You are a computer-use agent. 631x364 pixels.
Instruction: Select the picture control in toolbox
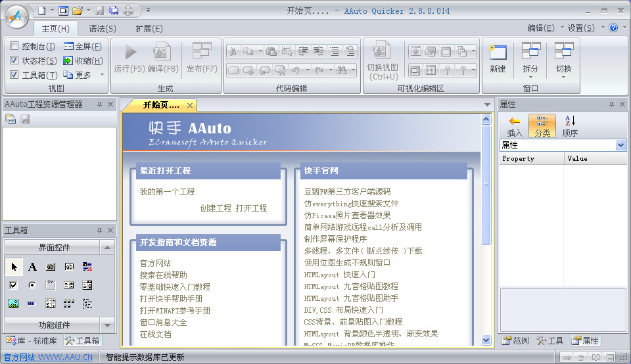[x=13, y=304]
